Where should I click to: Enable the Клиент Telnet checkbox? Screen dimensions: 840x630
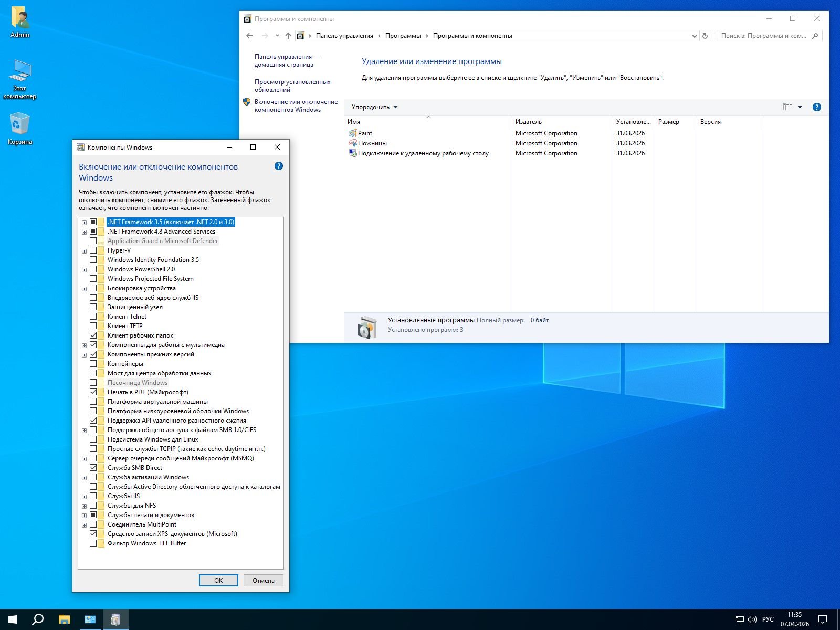93,317
